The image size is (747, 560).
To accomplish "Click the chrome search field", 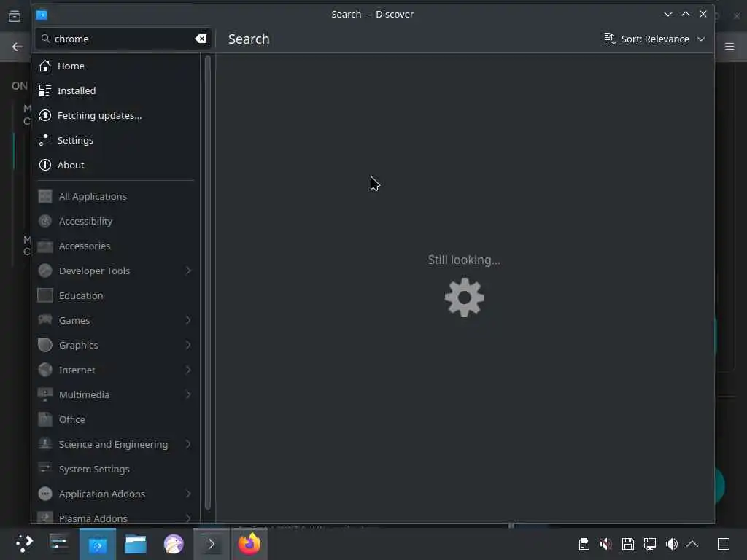I will tap(123, 39).
